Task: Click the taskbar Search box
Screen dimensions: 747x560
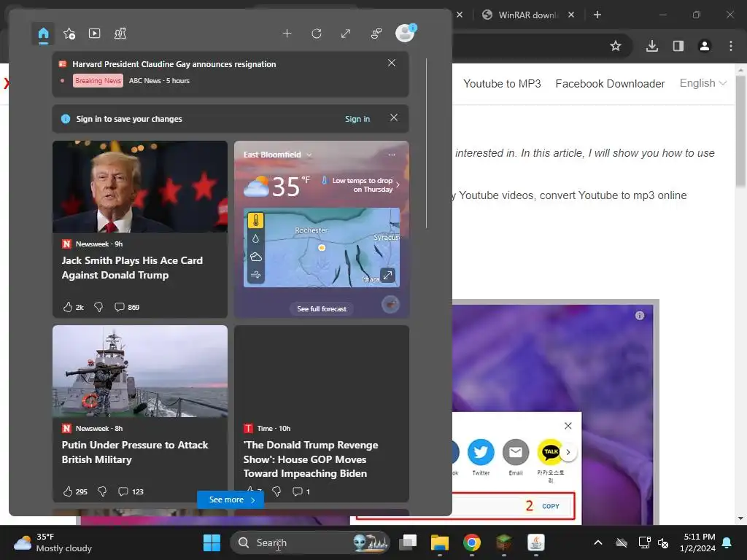Action: click(309, 542)
